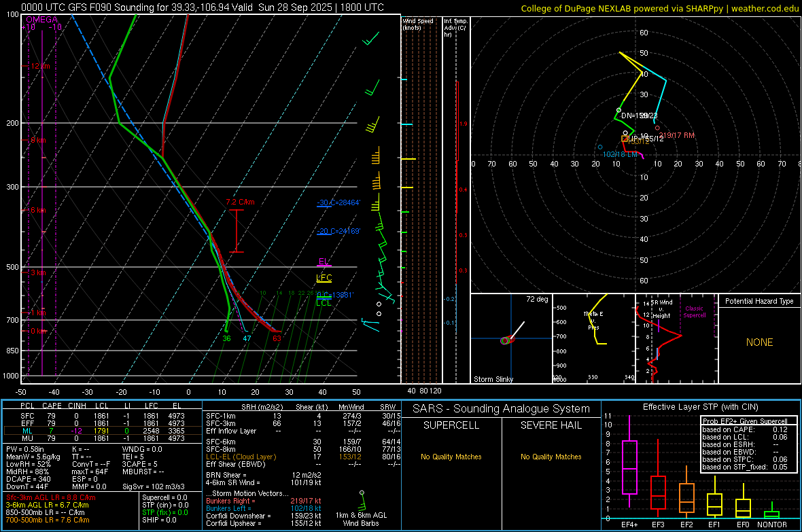Click maxT = 64F value

tap(90, 472)
